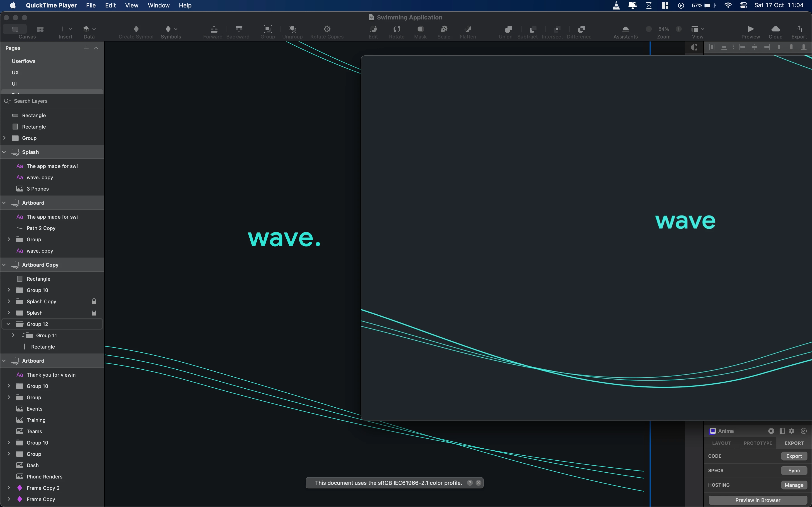Switch to grid Components view toggle
812x507 pixels.
tap(40, 29)
